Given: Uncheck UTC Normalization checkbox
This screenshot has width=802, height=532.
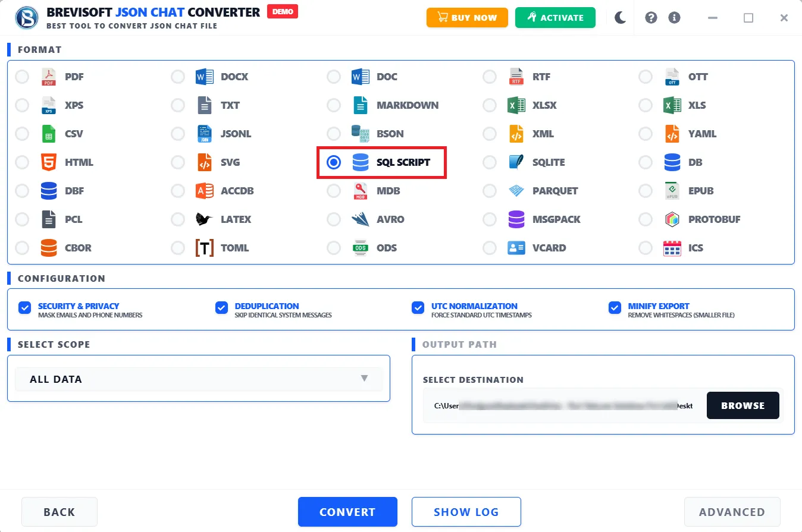Looking at the screenshot, I should pos(418,307).
